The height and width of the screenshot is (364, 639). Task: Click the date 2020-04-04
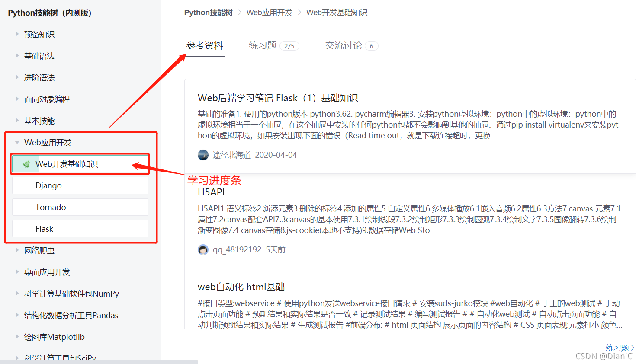coord(276,155)
